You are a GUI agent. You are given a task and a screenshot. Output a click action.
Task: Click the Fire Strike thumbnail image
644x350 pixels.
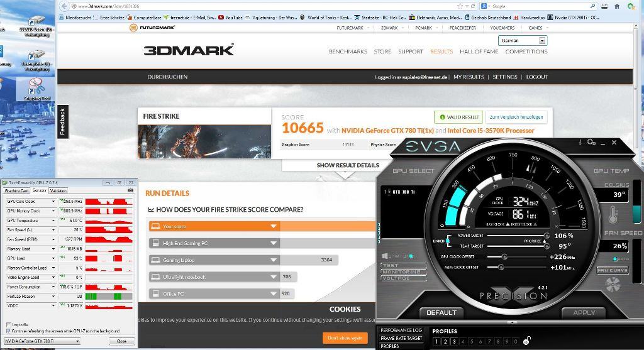[x=204, y=141]
